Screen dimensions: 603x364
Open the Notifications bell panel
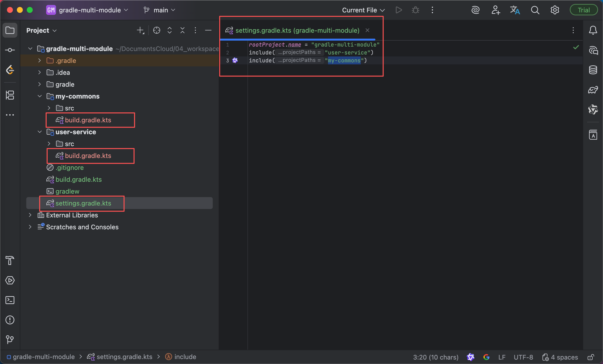point(593,30)
